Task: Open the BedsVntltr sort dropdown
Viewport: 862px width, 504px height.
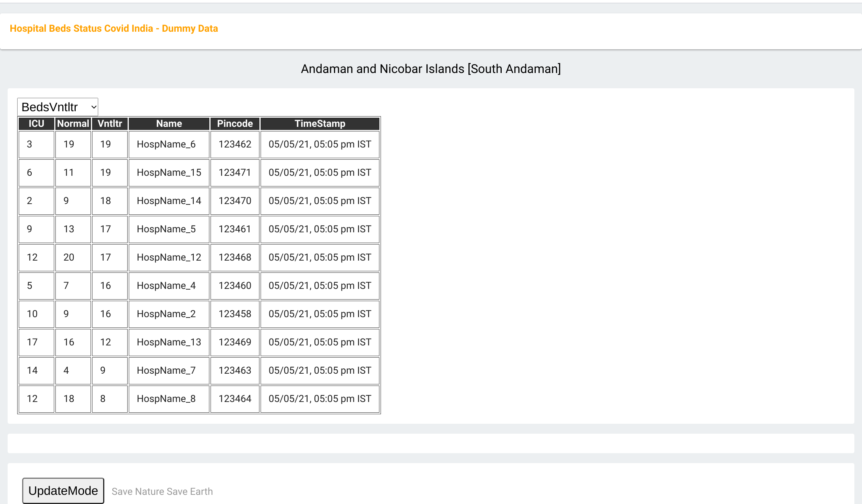Action: click(58, 107)
